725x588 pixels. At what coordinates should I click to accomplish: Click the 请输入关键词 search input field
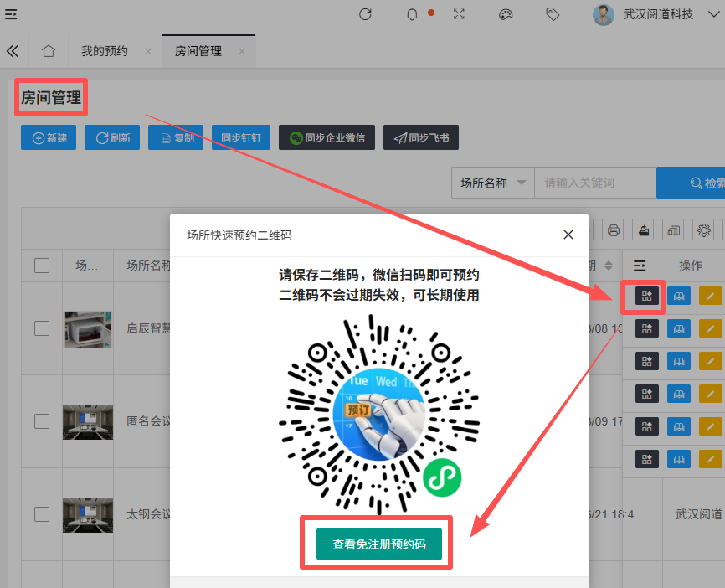click(x=594, y=183)
